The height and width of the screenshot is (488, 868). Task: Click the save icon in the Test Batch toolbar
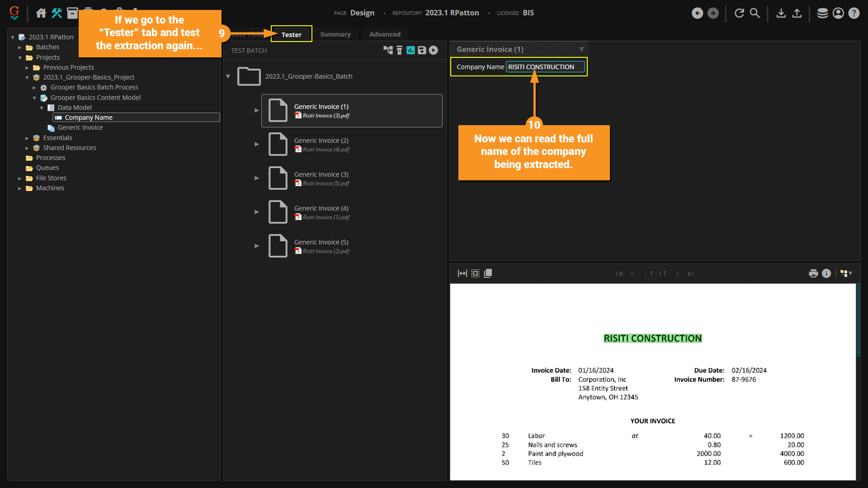coord(422,50)
